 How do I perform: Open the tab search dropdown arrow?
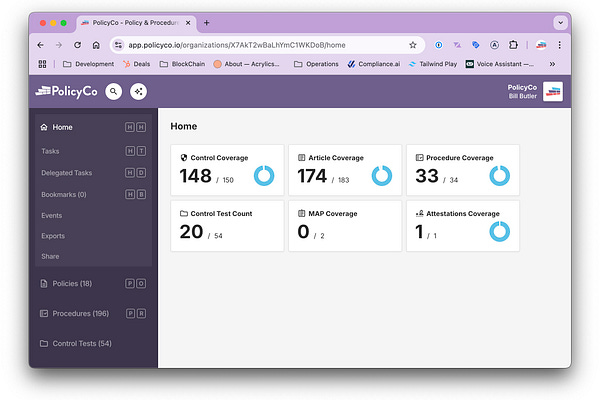pos(560,23)
